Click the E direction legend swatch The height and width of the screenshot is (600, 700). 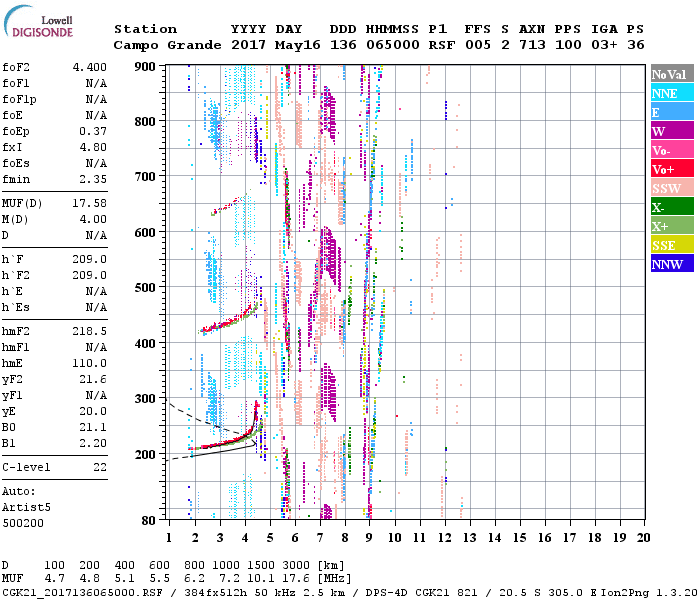(671, 112)
